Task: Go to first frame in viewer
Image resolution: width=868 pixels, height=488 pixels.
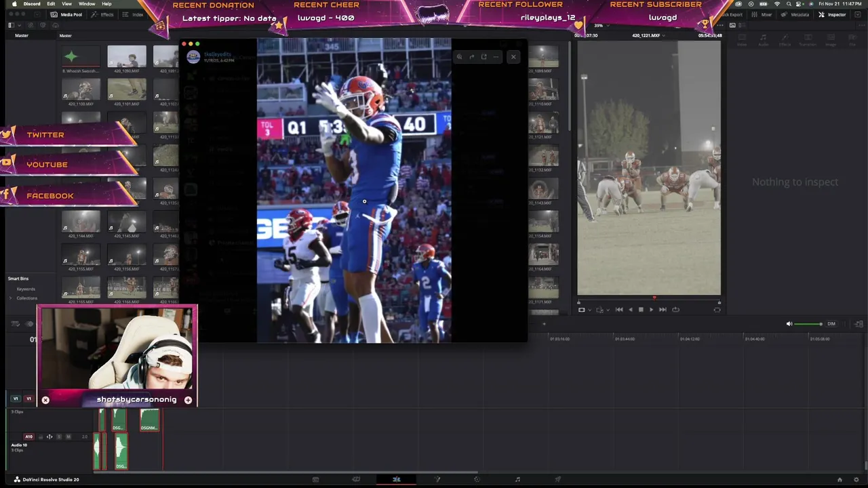Action: pyautogui.click(x=618, y=310)
